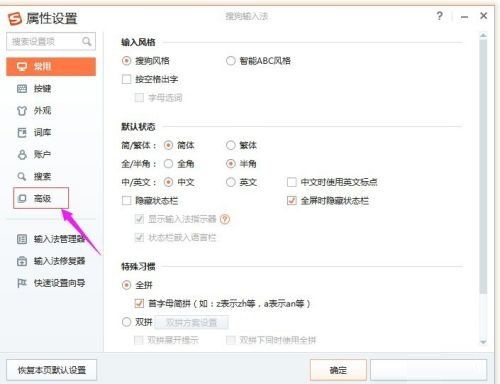Click the scrollbar up arrow
This screenshot has width=500, height=384.
point(483,35)
